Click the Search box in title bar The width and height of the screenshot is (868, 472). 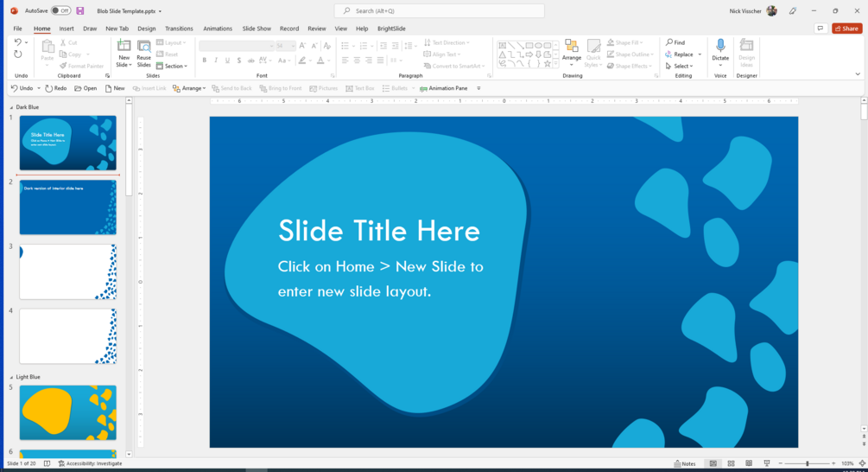(439, 11)
